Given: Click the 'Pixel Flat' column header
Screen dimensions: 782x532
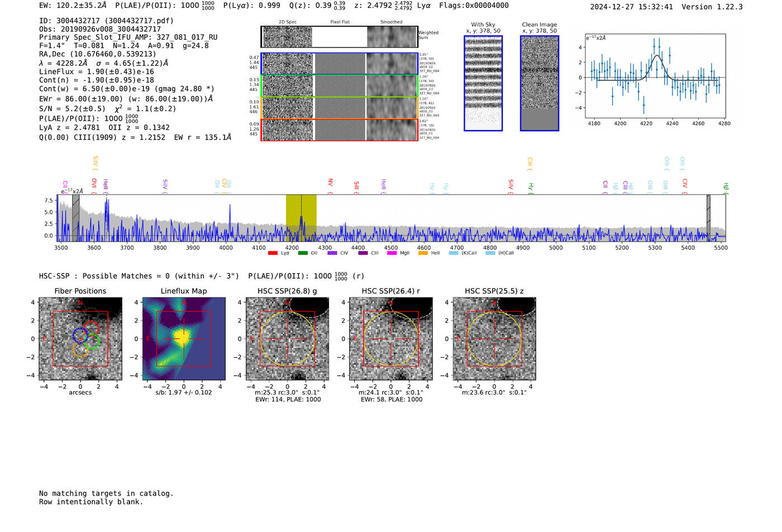Looking at the screenshot, I should pos(340,22).
